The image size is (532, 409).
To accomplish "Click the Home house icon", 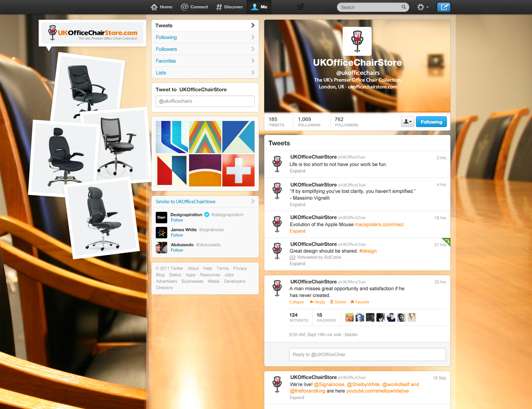I will click(x=154, y=7).
